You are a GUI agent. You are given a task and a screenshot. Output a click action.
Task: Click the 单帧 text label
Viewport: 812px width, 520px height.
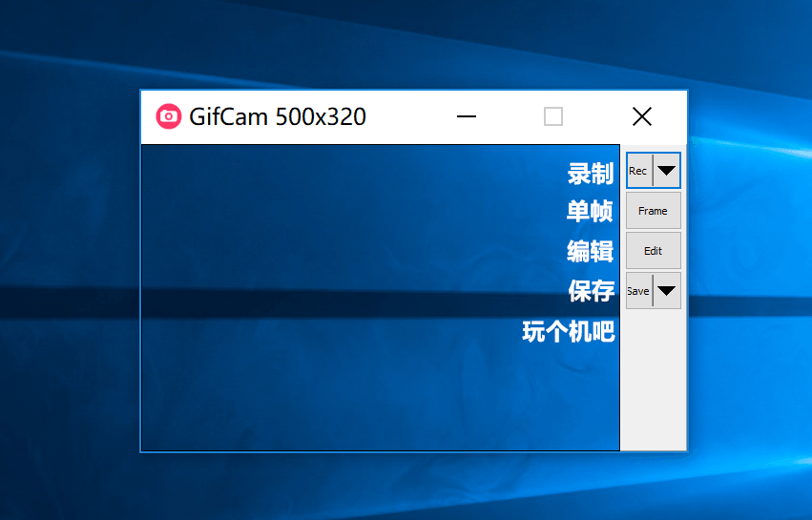click(590, 212)
